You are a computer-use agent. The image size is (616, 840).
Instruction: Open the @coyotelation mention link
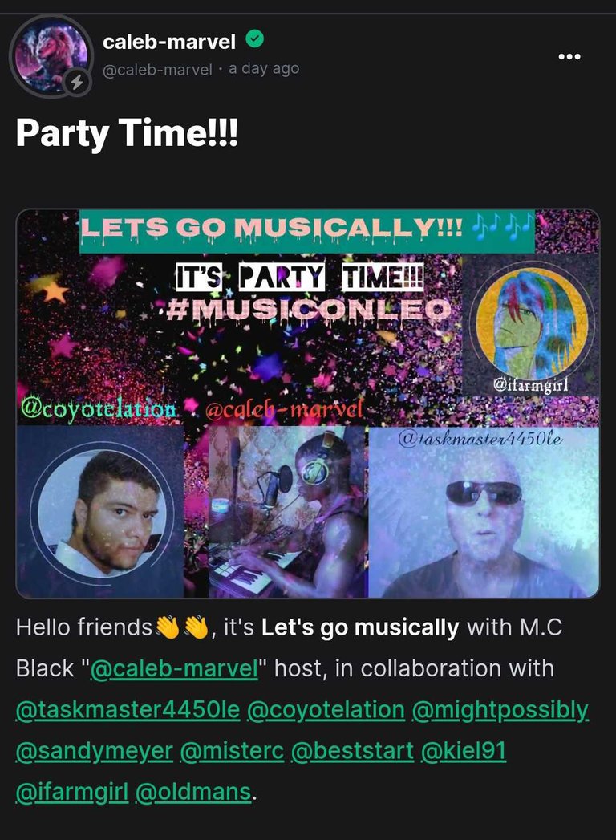[326, 710]
